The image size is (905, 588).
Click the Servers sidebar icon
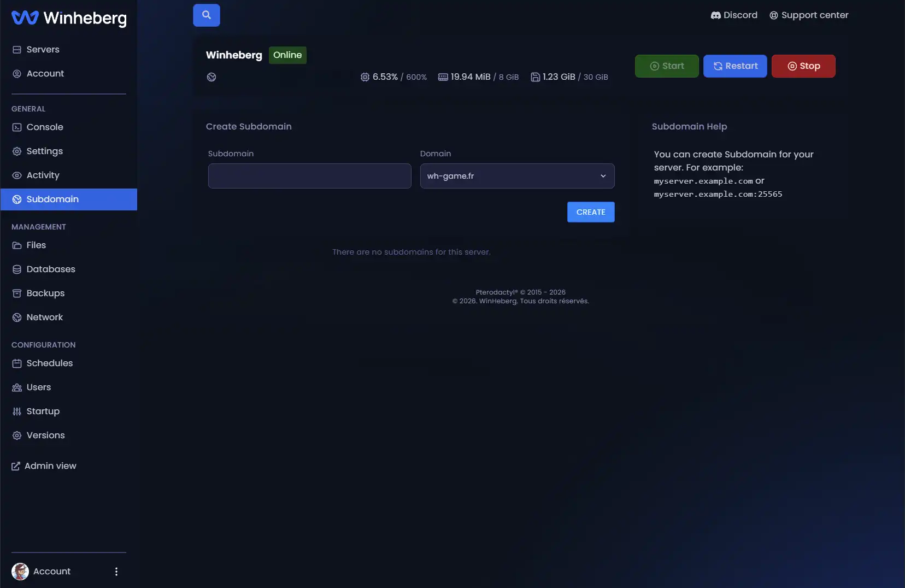coord(17,50)
